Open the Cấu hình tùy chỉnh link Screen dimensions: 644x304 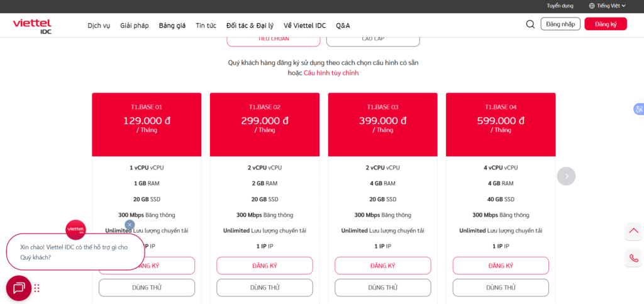[331, 73]
